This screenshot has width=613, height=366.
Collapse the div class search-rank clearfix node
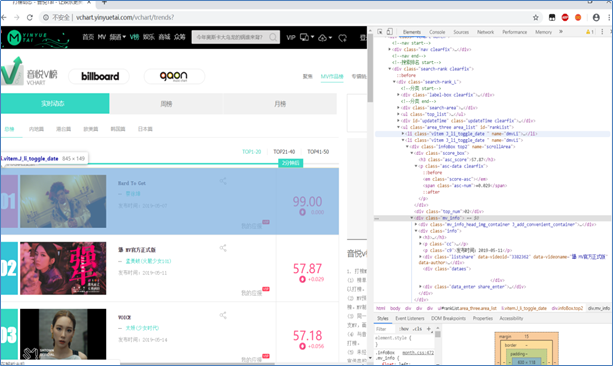coord(389,69)
